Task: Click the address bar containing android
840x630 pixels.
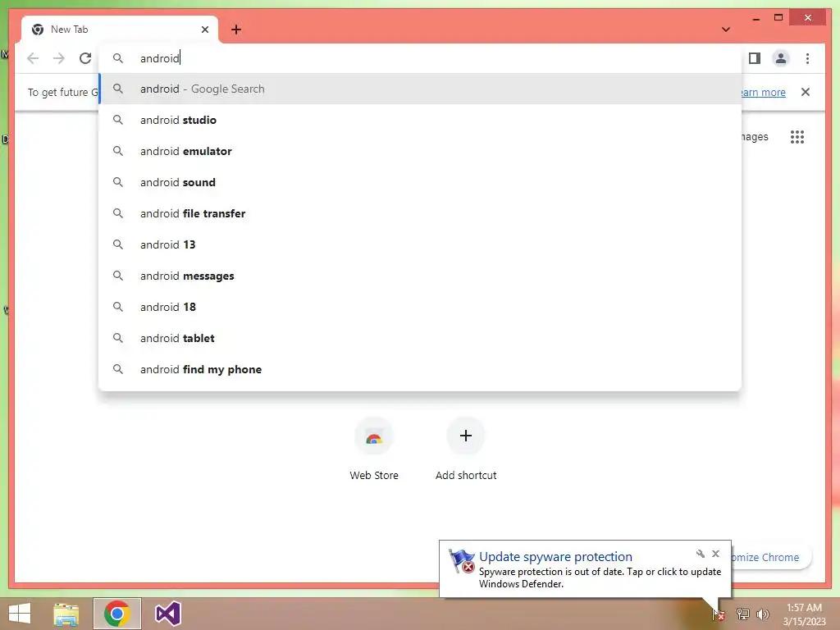Action: [420, 58]
